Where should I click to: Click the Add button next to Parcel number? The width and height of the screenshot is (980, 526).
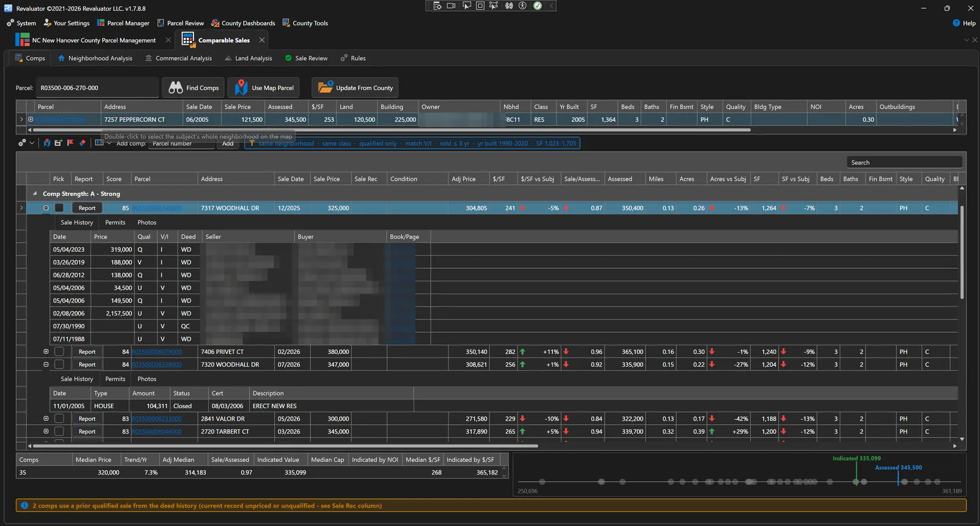pyautogui.click(x=228, y=144)
